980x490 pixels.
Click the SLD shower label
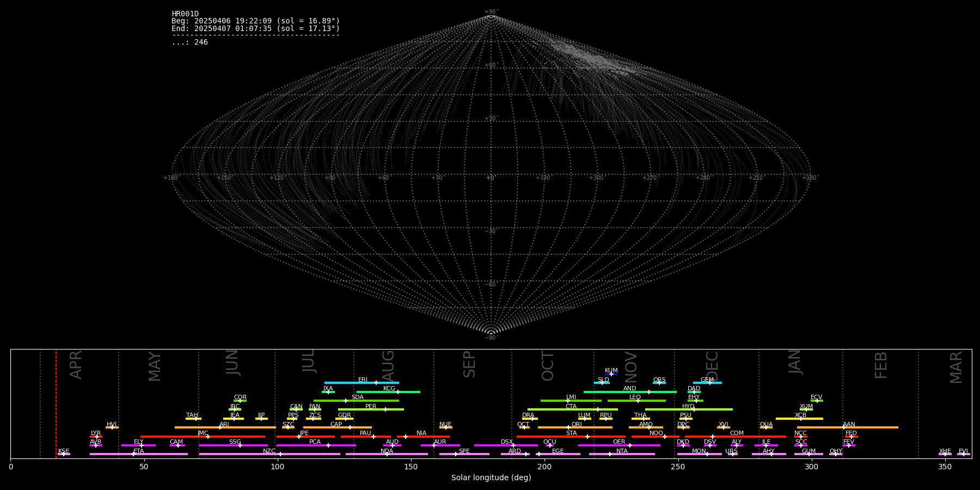(603, 380)
